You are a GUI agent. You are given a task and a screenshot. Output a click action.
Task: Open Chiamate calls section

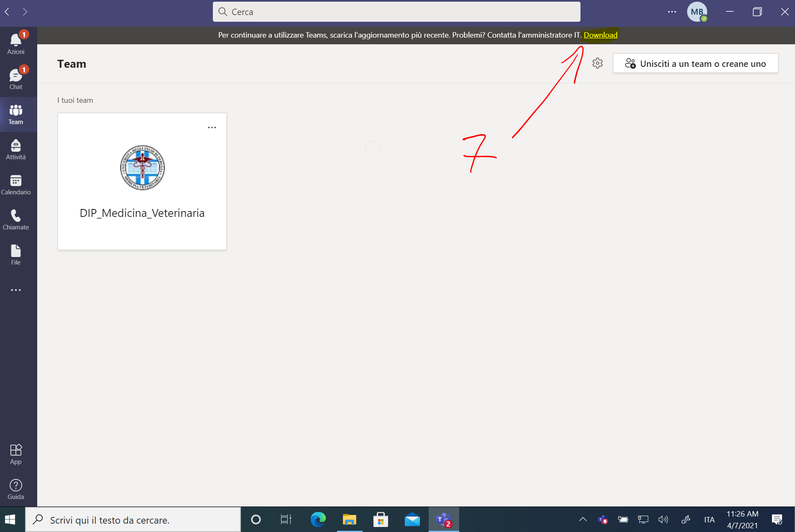[16, 220]
